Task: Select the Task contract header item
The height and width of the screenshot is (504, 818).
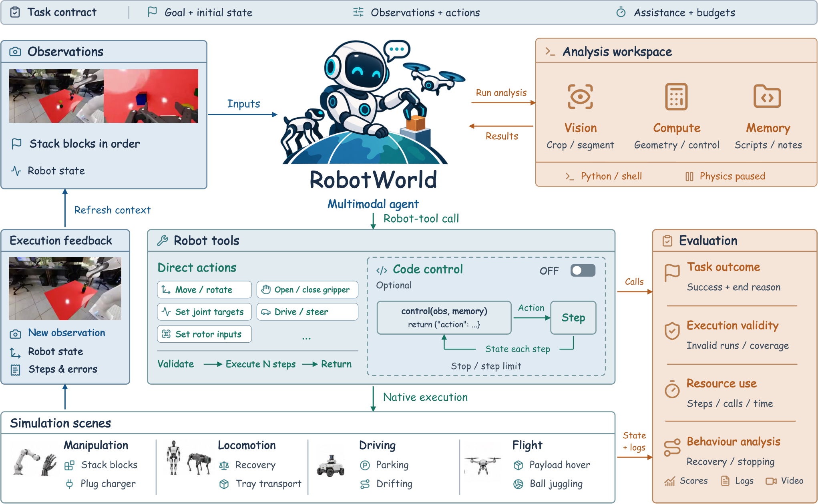Action: coord(53,12)
